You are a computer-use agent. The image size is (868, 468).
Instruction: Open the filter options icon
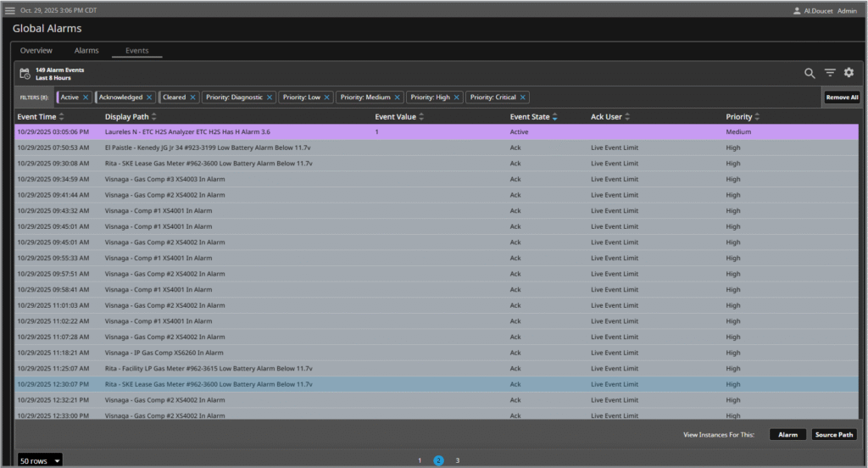coord(830,73)
